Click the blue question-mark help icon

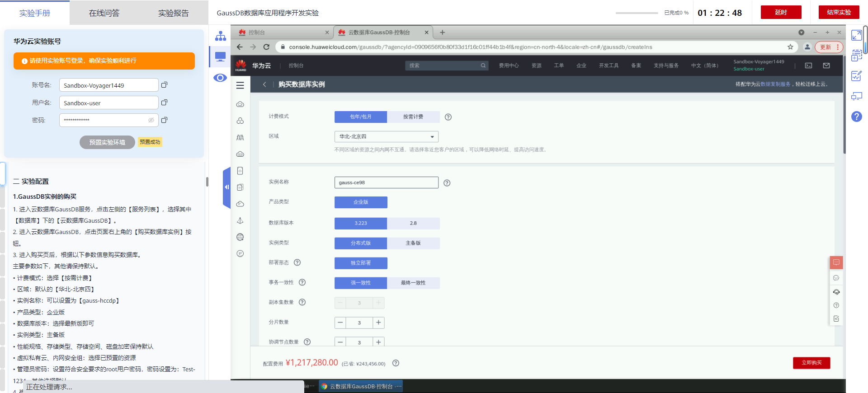pyautogui.click(x=857, y=117)
